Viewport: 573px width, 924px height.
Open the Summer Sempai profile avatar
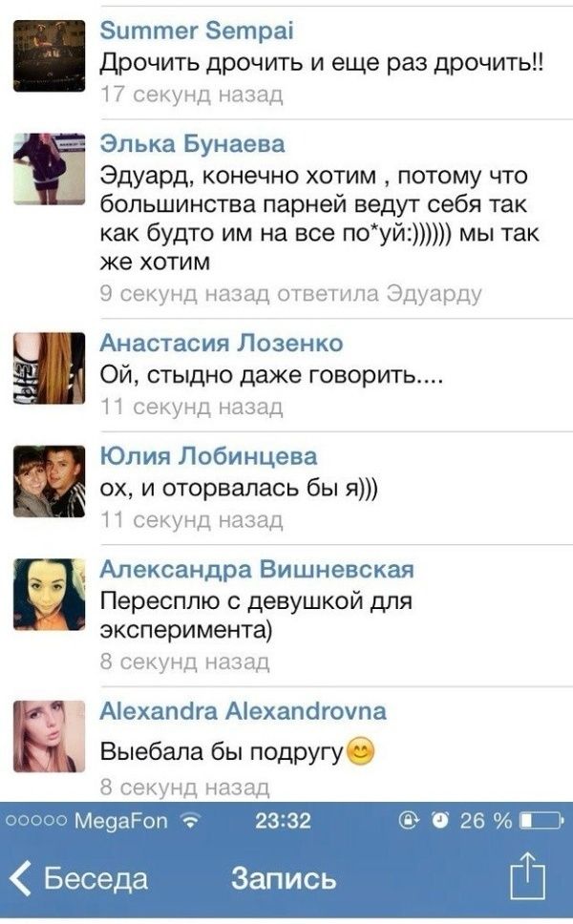(49, 56)
